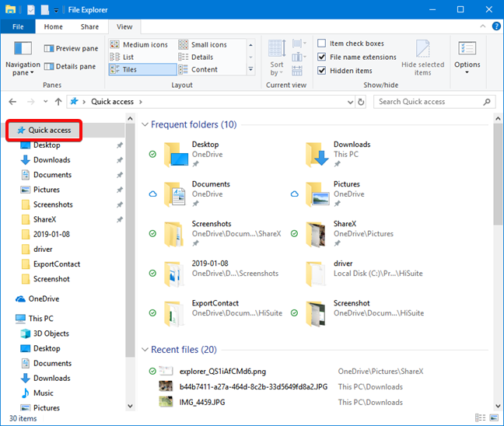The width and height of the screenshot is (504, 426).
Task: Open OneDrive in the navigation pane
Action: point(37,299)
